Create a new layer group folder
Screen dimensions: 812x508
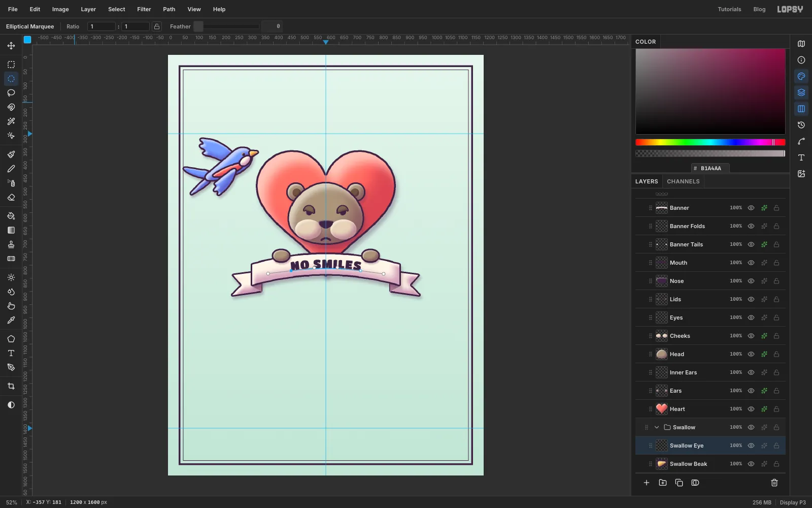[x=663, y=483]
